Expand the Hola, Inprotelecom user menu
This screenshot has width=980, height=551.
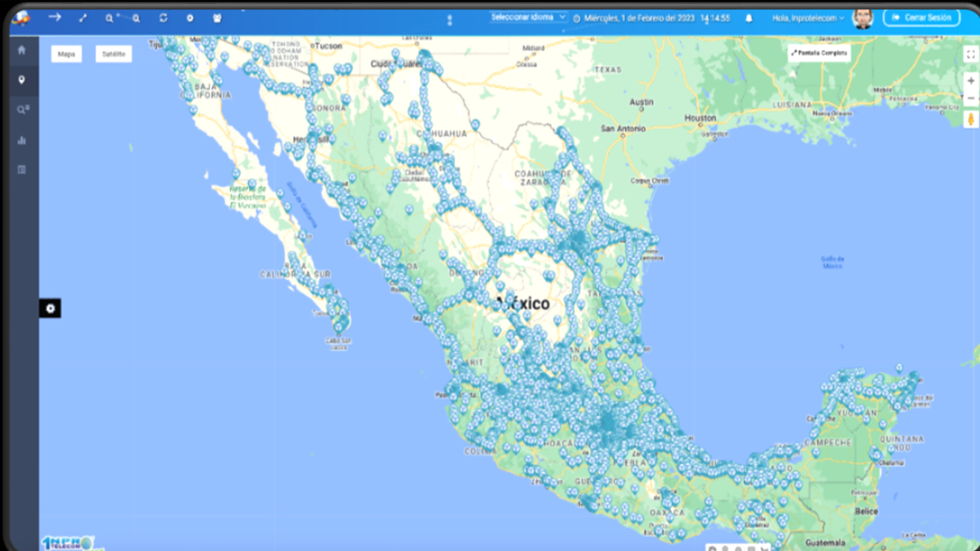(808, 18)
